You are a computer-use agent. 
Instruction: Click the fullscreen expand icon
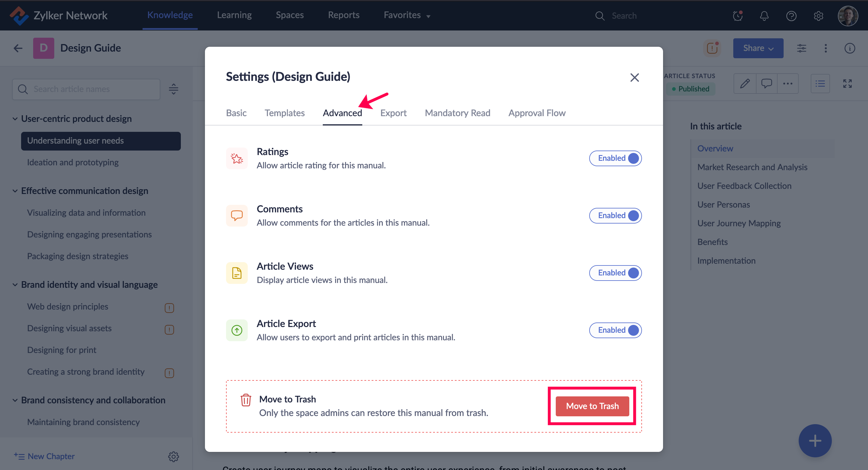pyautogui.click(x=847, y=84)
